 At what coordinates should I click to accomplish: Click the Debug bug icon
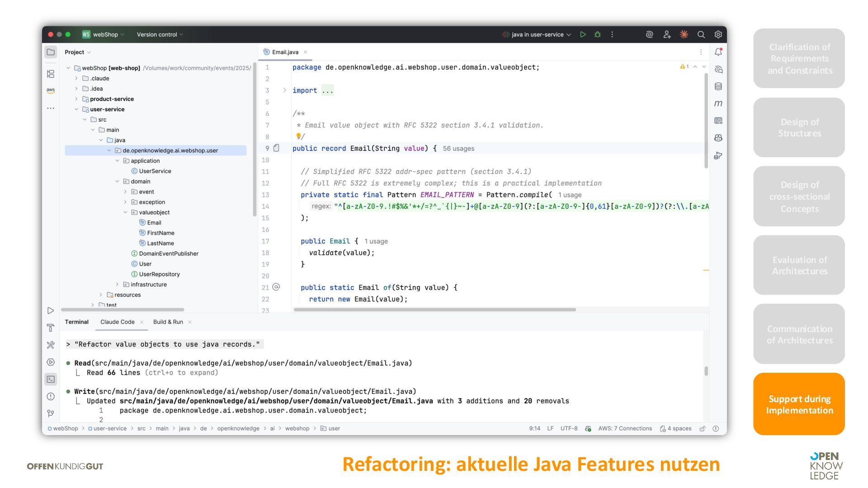coord(598,34)
